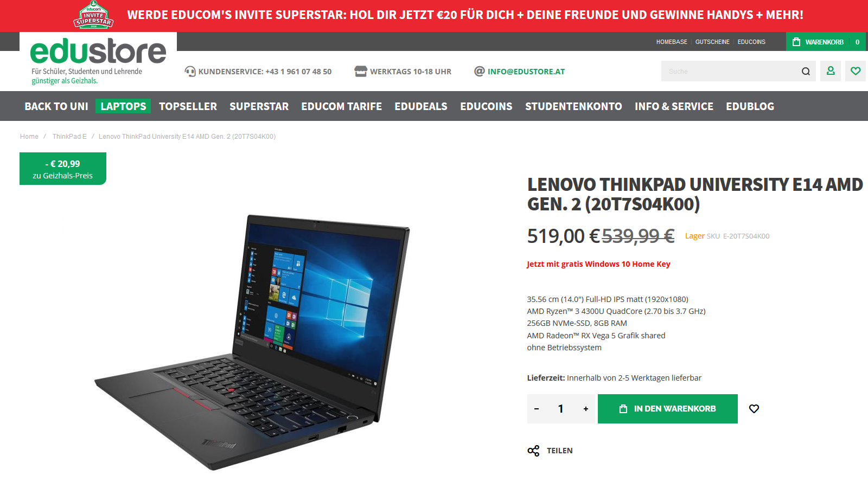The height and width of the screenshot is (488, 868).
Task: Open the wishlist heart icon in header
Action: pyautogui.click(x=856, y=71)
